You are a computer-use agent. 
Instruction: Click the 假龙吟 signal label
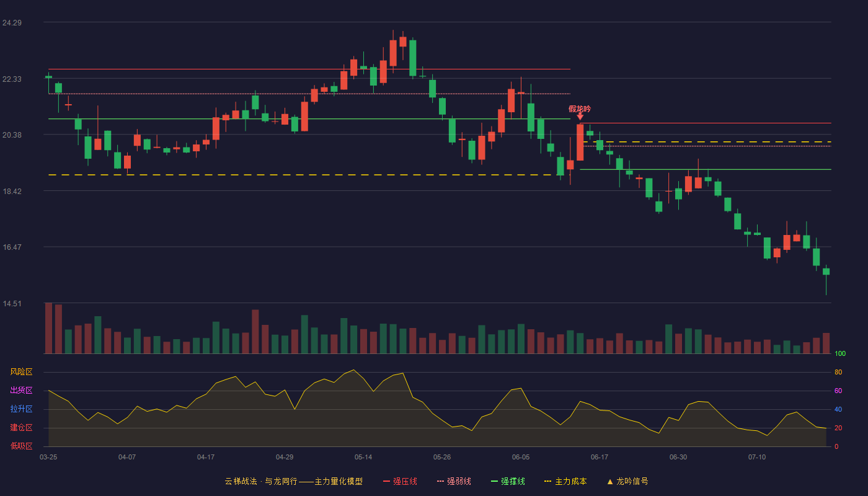pyautogui.click(x=580, y=108)
